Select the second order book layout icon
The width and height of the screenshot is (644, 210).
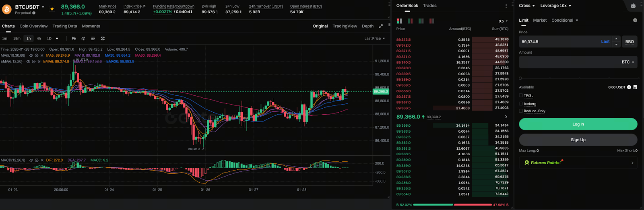pos(410,21)
